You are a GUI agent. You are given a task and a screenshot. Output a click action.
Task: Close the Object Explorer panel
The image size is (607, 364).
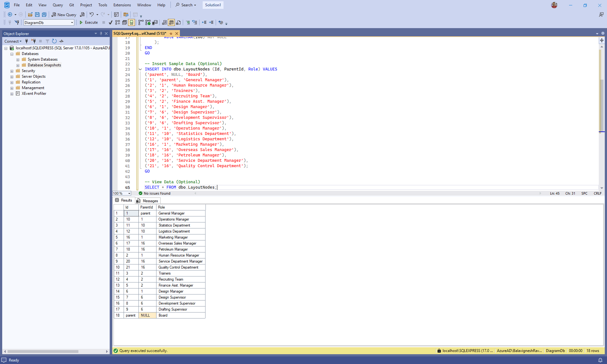(x=107, y=33)
